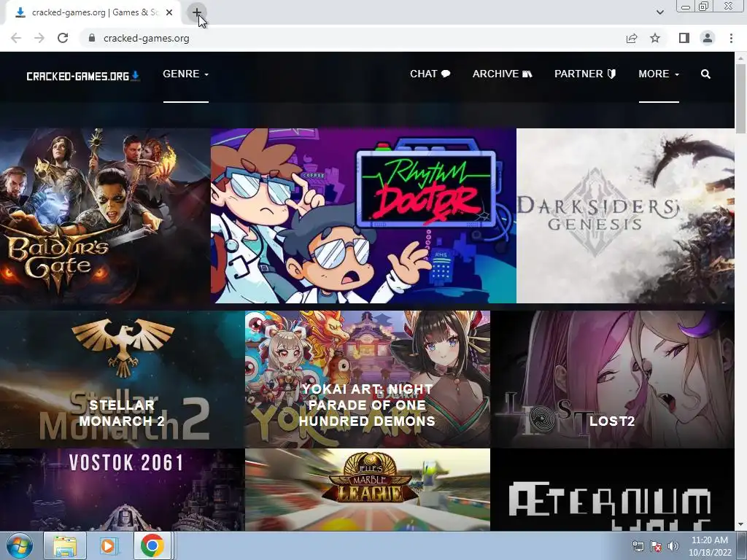Open the Partner page
Image resolution: width=747 pixels, height=560 pixels.
(585, 74)
